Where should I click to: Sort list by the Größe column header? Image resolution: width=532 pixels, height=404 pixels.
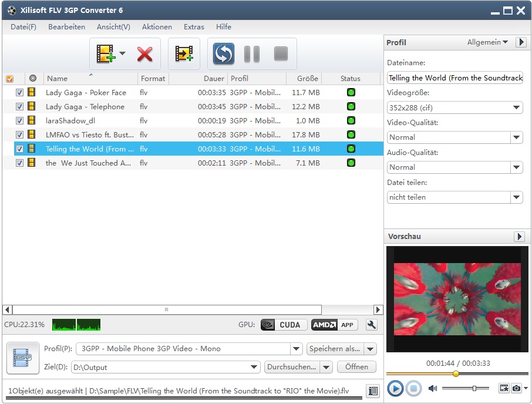tap(304, 78)
